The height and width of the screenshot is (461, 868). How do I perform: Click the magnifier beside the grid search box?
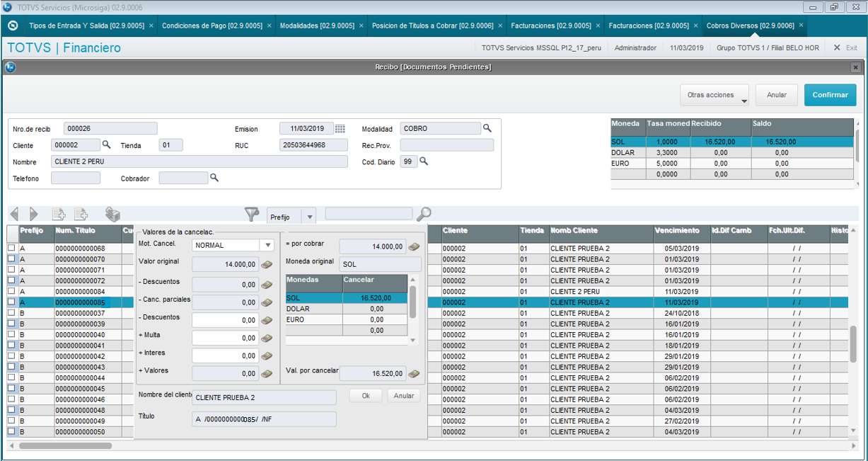[x=424, y=214]
